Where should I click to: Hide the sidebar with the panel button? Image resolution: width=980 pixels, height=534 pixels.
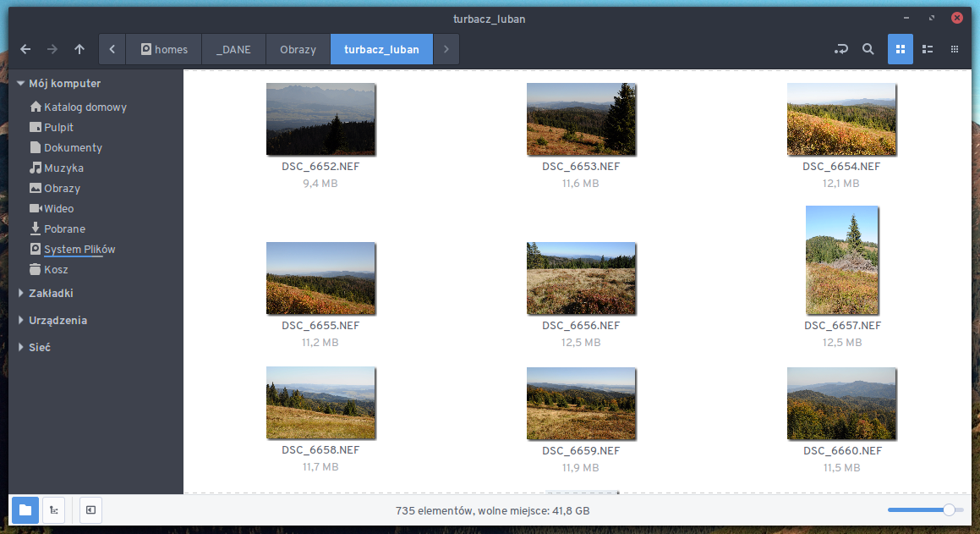[90, 510]
